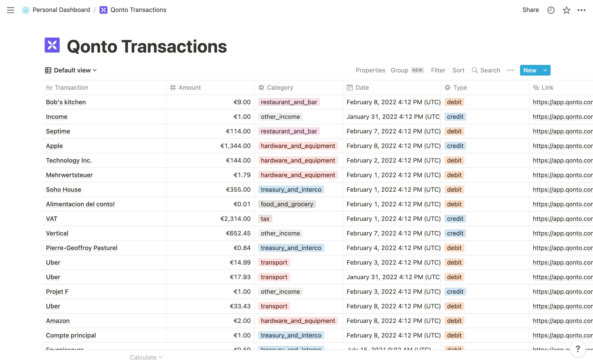The height and width of the screenshot is (364, 593).
Task: Open the Filter menu
Action: pyautogui.click(x=438, y=70)
